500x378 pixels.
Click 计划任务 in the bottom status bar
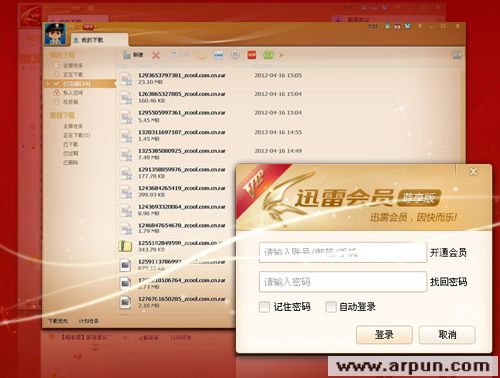[88, 321]
